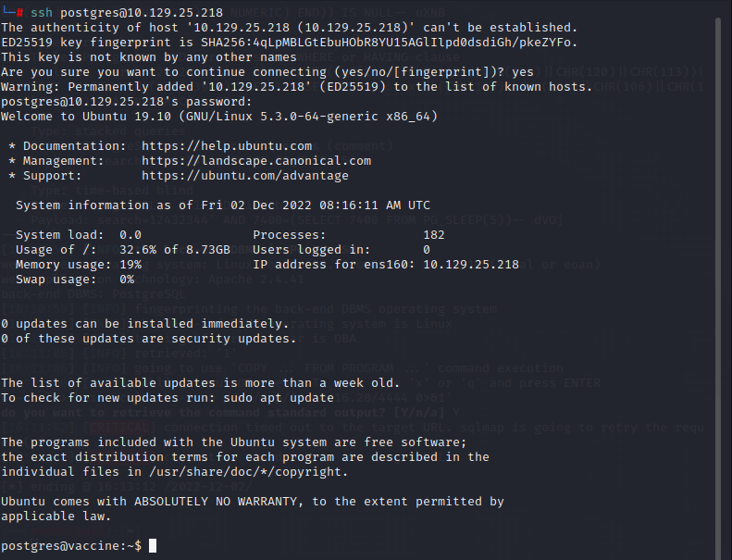Click the 'ABSOLUTELY NO WARRANTY' text

click(x=190, y=502)
